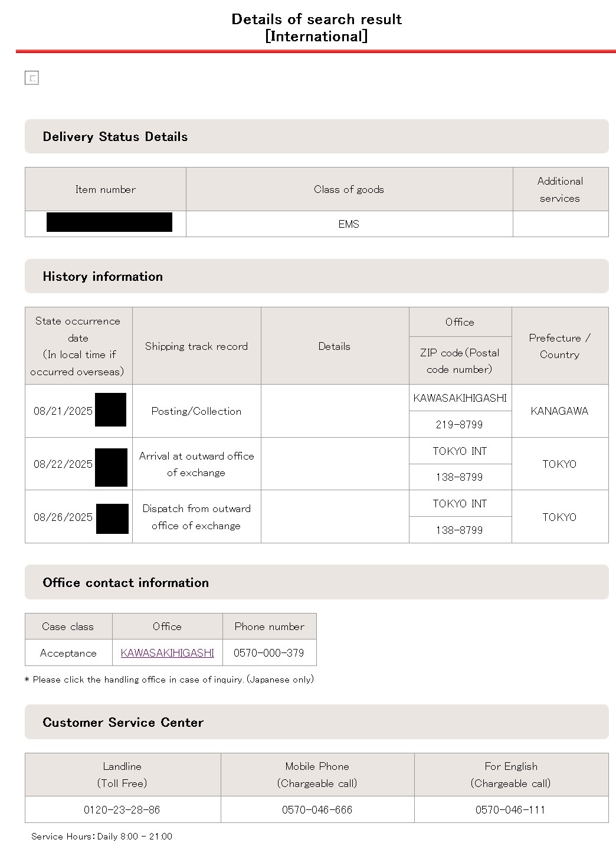Click the ZIP code 219-8799

click(x=460, y=425)
